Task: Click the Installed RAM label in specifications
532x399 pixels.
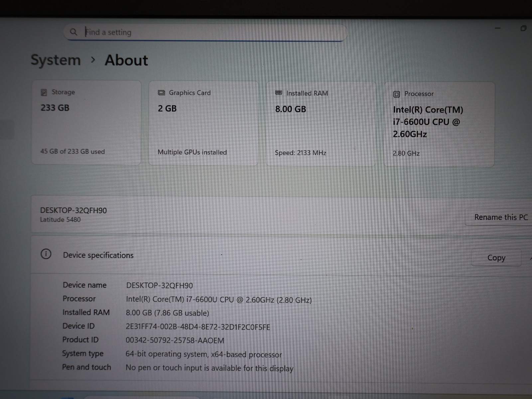Action: (86, 312)
